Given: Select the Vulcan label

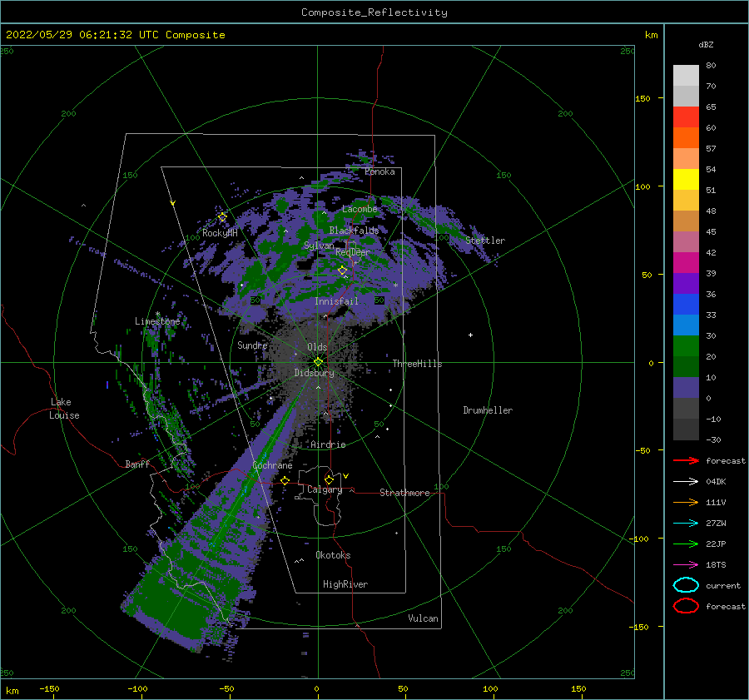Looking at the screenshot, I should [424, 618].
